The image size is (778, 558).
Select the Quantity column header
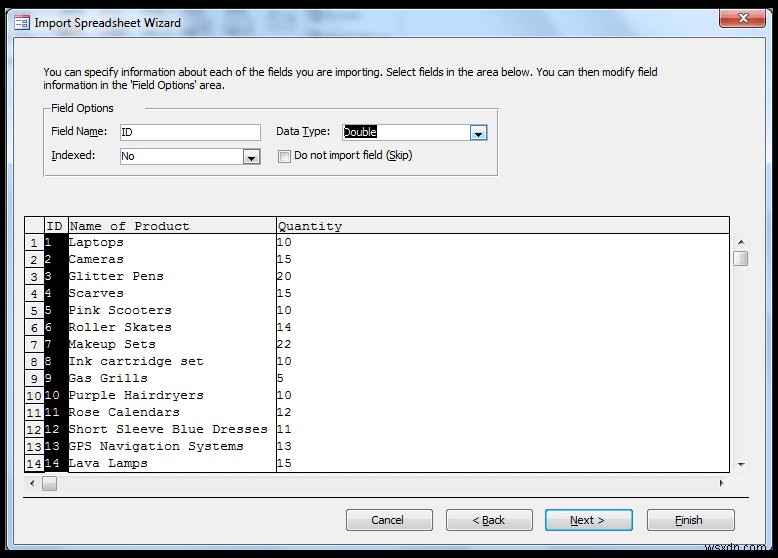tap(503, 226)
